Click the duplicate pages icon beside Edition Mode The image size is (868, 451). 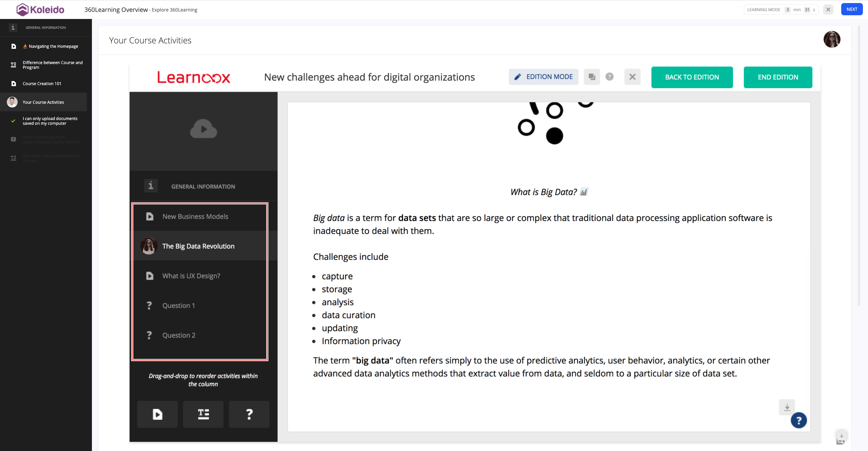(x=592, y=77)
